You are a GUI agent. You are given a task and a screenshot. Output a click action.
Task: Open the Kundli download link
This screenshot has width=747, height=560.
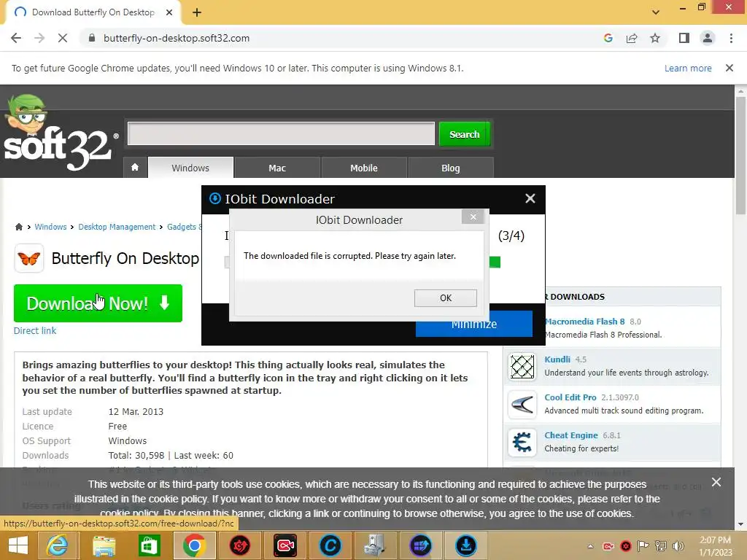point(557,359)
